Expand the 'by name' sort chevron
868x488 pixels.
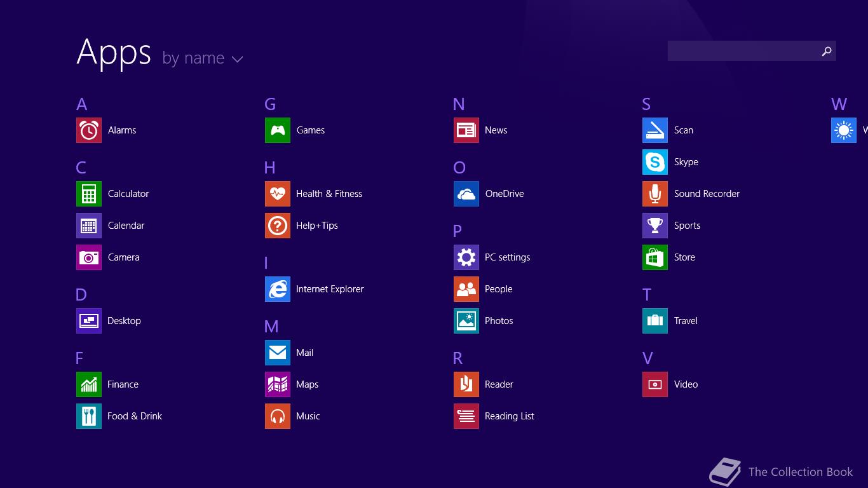point(238,60)
